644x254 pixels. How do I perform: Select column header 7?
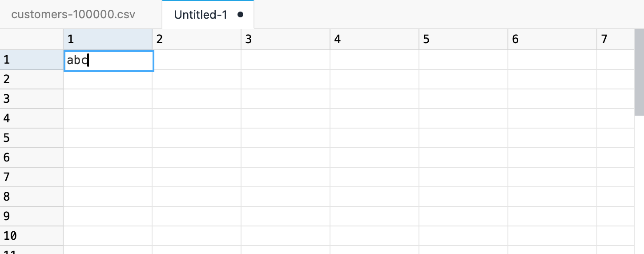tap(616, 39)
